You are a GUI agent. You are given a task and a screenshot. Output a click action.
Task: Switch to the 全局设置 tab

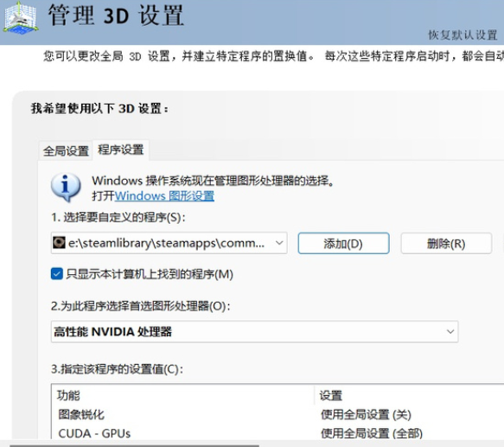[66, 150]
